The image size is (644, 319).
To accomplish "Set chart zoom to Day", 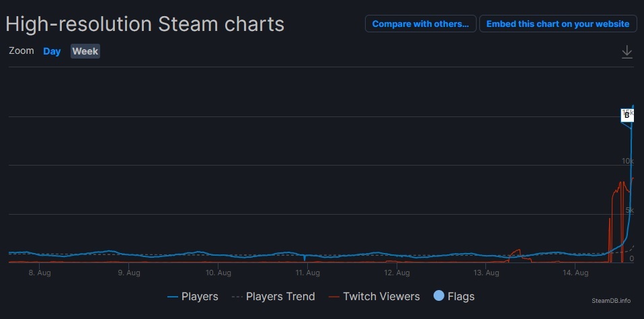I will point(52,51).
